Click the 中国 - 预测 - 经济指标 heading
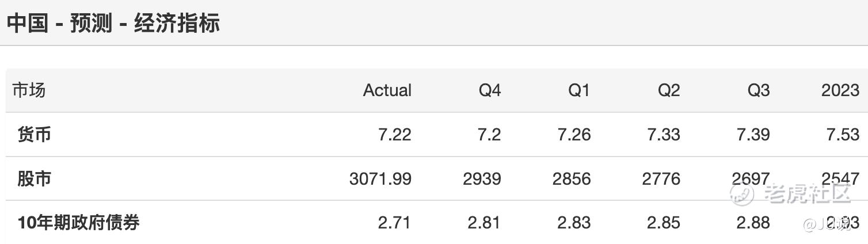This screenshot has height=244, width=868. 113,24
